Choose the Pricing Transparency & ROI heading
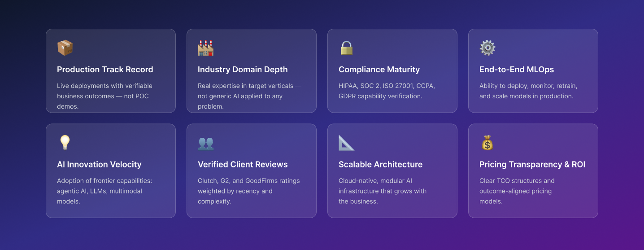Viewport: 644px width, 250px height. click(x=532, y=164)
